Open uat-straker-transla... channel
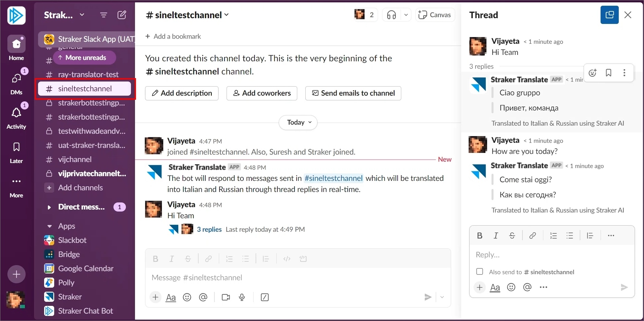This screenshot has width=644, height=321. point(85,145)
